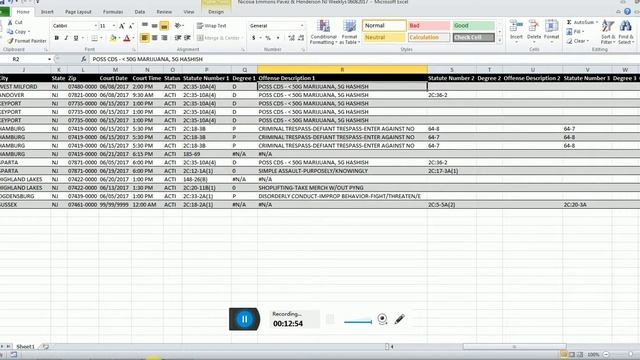
Task: Click the Cut command icon
Action: [10, 22]
